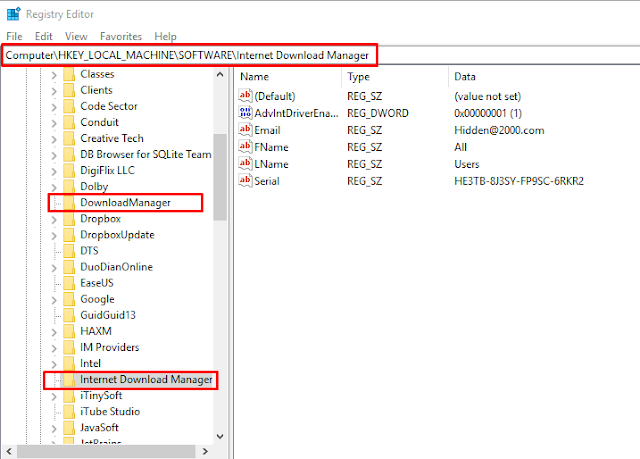Click the Google folder icon
640x459 pixels.
point(69,299)
